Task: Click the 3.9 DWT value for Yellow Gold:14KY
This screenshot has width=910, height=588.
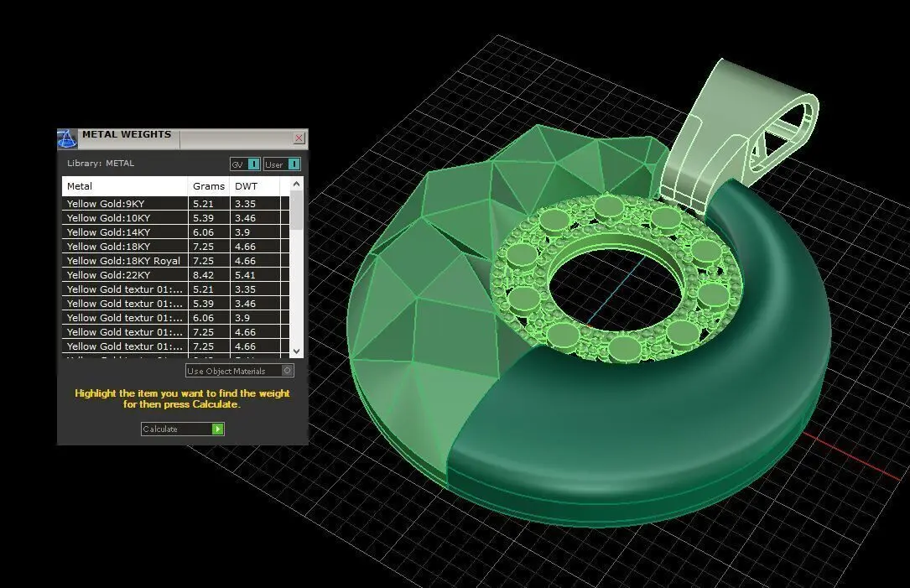Action: pyautogui.click(x=242, y=232)
